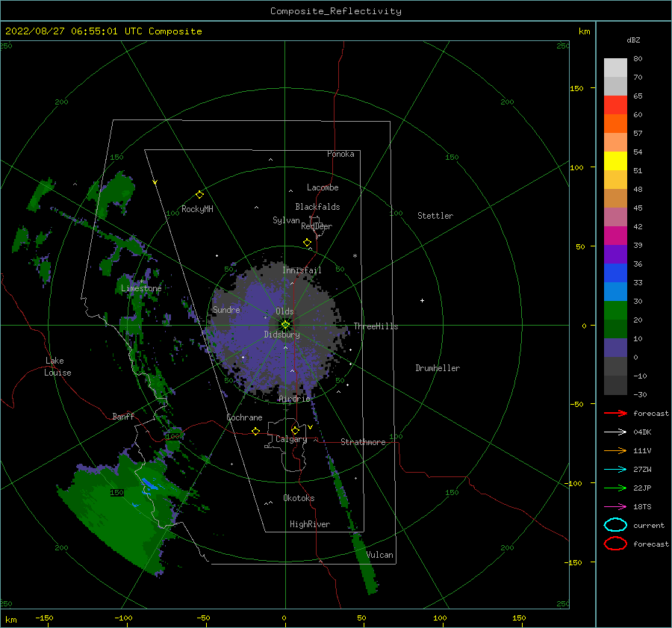Screen dimensions: 672x628
Task: Click the Ponoka city label
Action: click(x=340, y=154)
